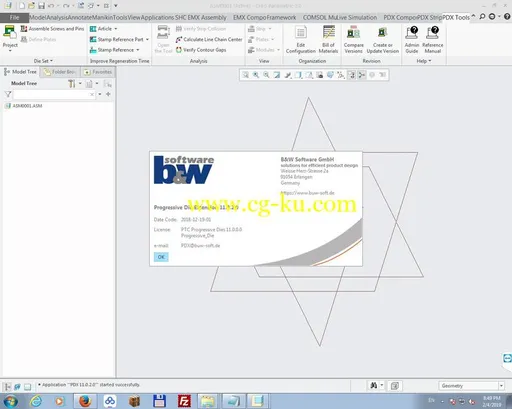
Task: Select the PDX Tools ribbon tab
Action: 456,17
